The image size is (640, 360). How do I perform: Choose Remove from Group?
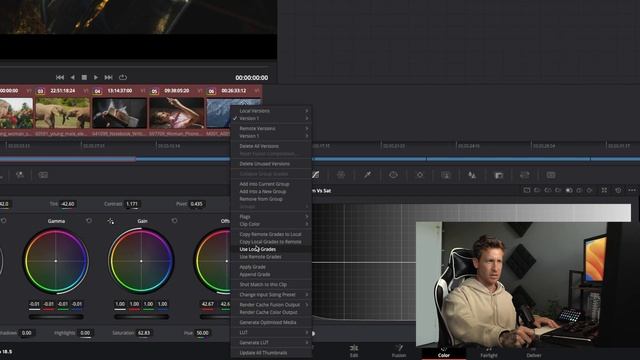click(x=271, y=199)
